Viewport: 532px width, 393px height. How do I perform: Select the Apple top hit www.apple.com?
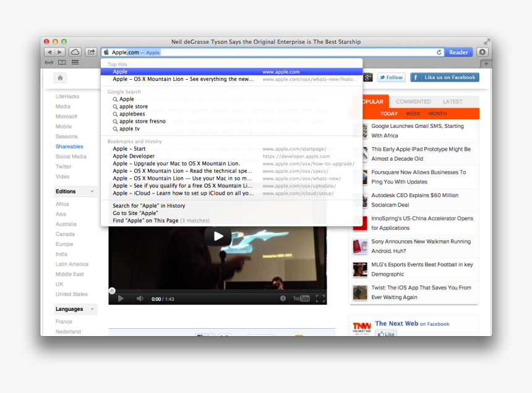pos(232,72)
